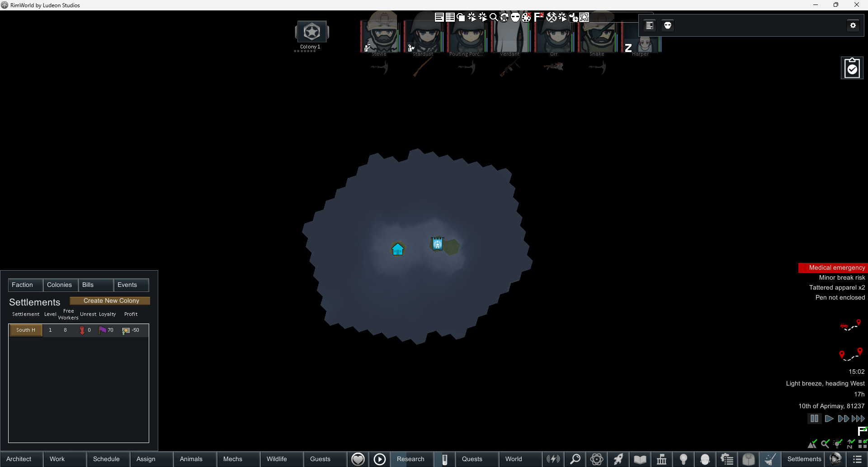Viewport: 868px width, 467px height.
Task: Set game speed to superfast triple arrows
Action: coord(858,419)
